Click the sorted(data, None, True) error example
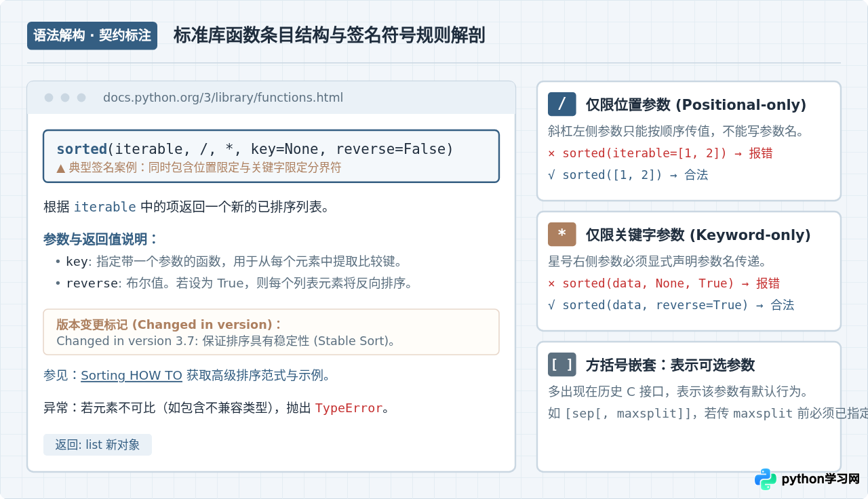868x499 pixels. coord(664,283)
